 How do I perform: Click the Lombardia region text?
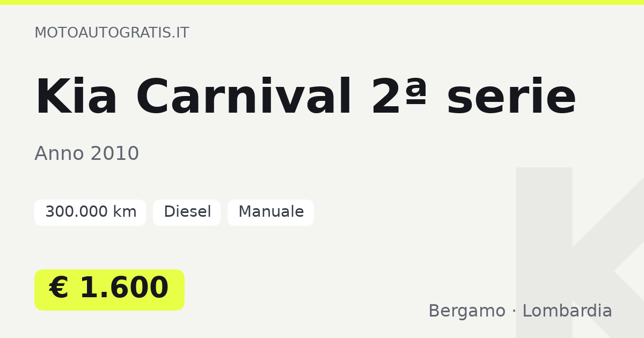click(x=567, y=311)
